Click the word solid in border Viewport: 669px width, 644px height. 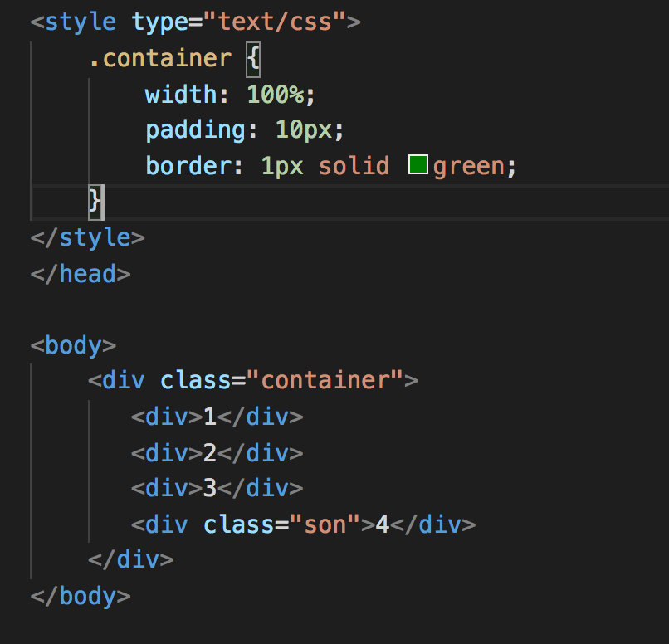coord(354,166)
